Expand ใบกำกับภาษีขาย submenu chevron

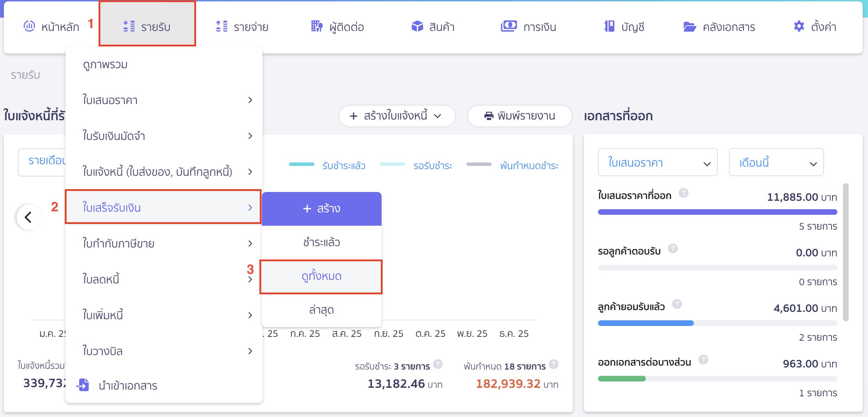[250, 244]
